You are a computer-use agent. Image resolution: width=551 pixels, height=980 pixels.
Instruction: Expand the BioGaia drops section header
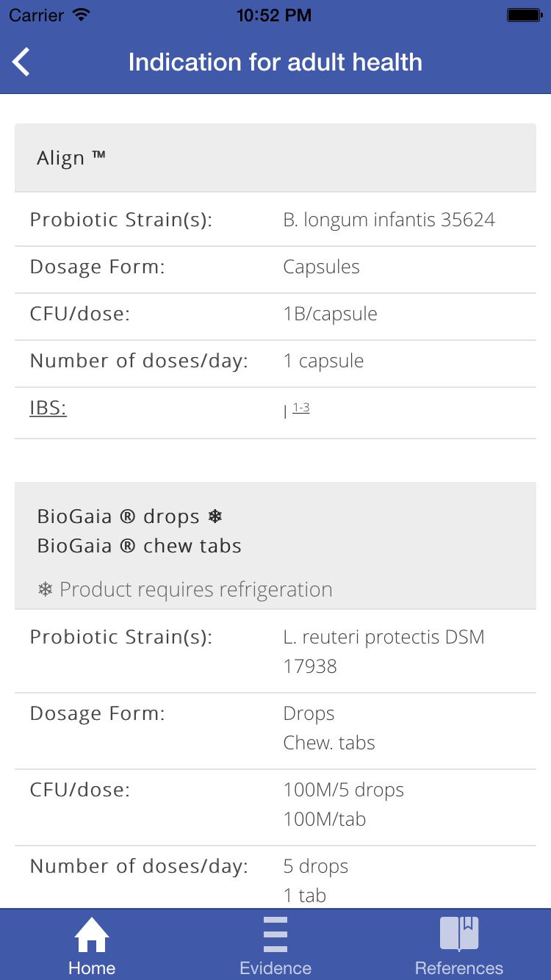coord(275,530)
